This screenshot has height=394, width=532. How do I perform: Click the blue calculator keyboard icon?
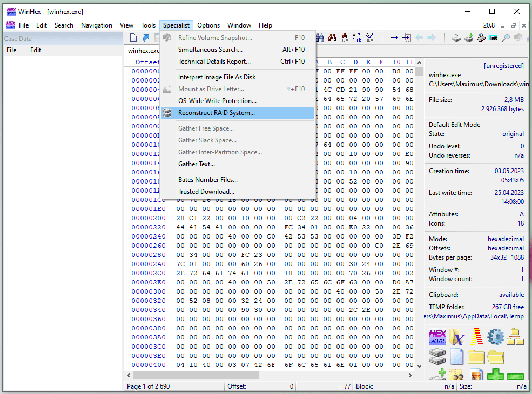[x=493, y=38]
